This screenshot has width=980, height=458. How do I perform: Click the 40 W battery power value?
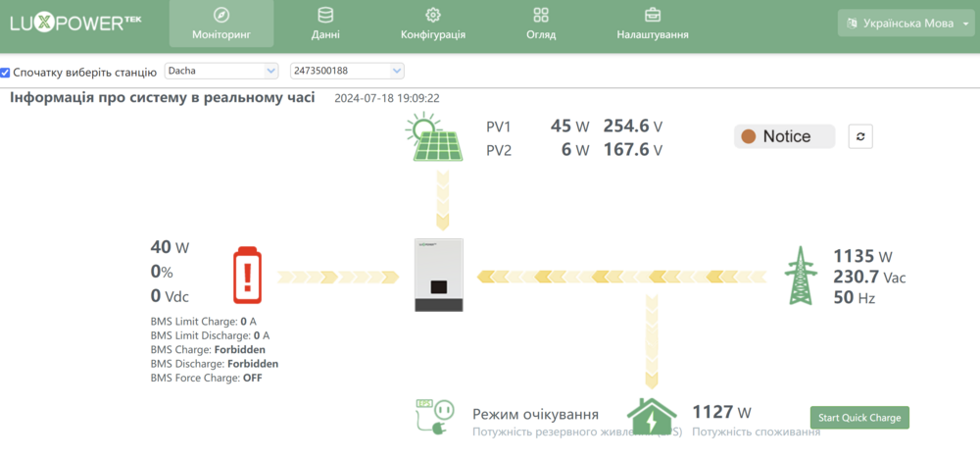[170, 247]
